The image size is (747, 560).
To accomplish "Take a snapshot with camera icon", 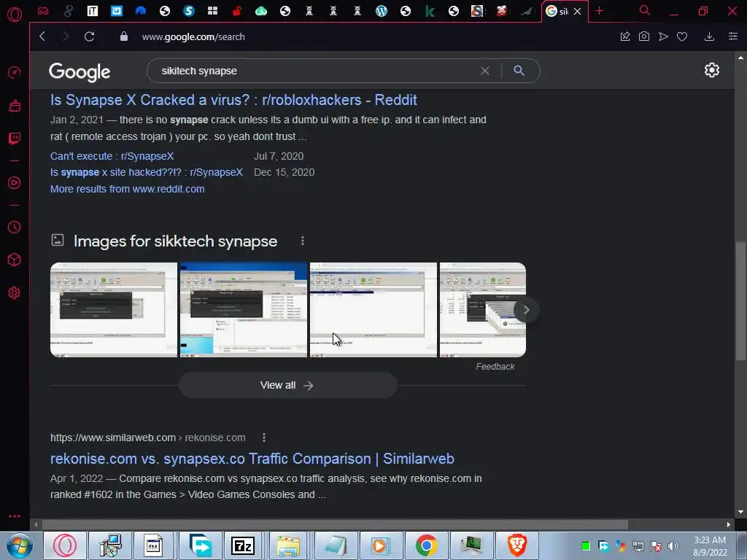I will (644, 36).
